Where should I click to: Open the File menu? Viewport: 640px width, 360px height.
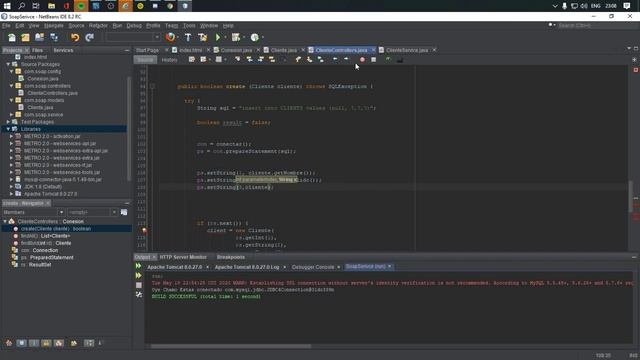[6, 26]
